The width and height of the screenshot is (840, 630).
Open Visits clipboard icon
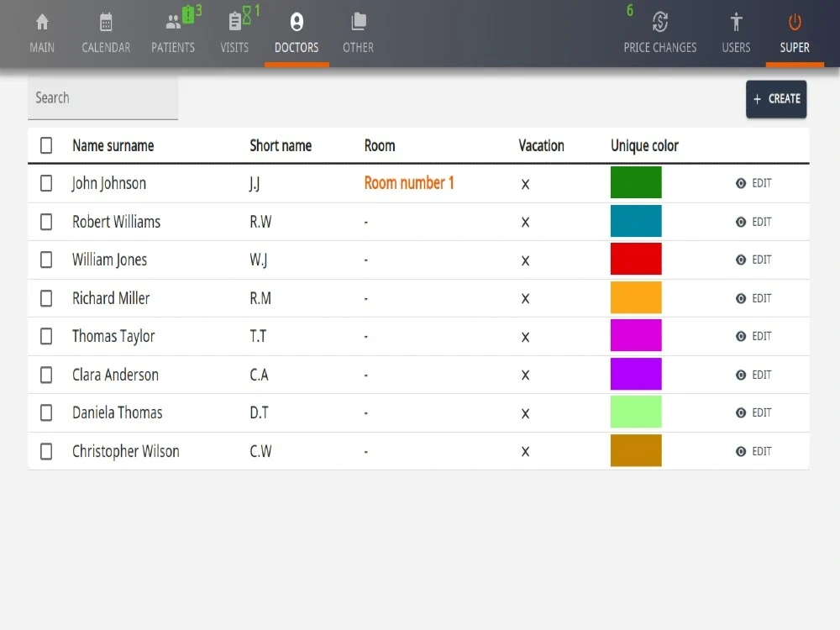pyautogui.click(x=234, y=22)
